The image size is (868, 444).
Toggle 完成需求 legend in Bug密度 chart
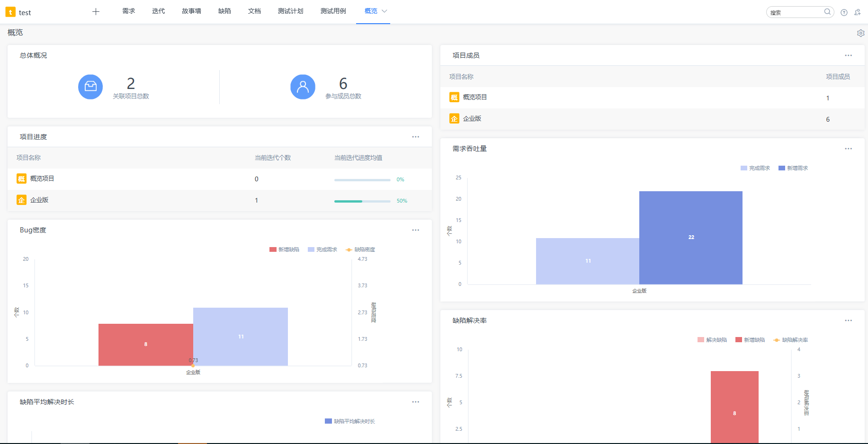[322, 249]
